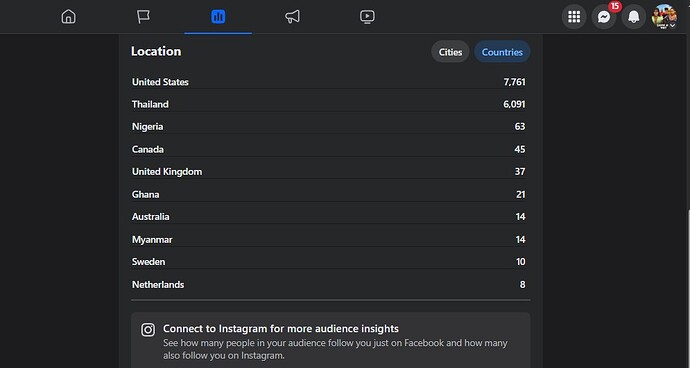Switch location view to Cities
Image resolution: width=690 pixels, height=368 pixels.
[450, 52]
